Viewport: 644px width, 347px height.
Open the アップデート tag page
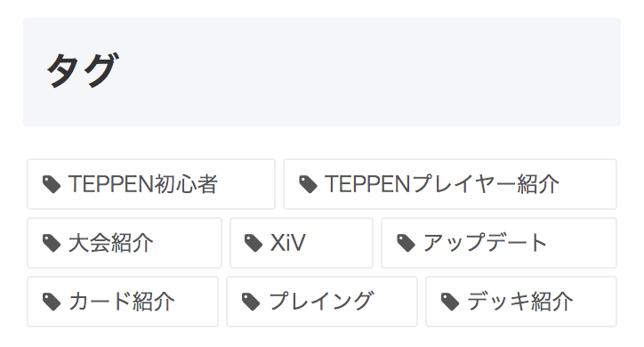click(x=499, y=243)
